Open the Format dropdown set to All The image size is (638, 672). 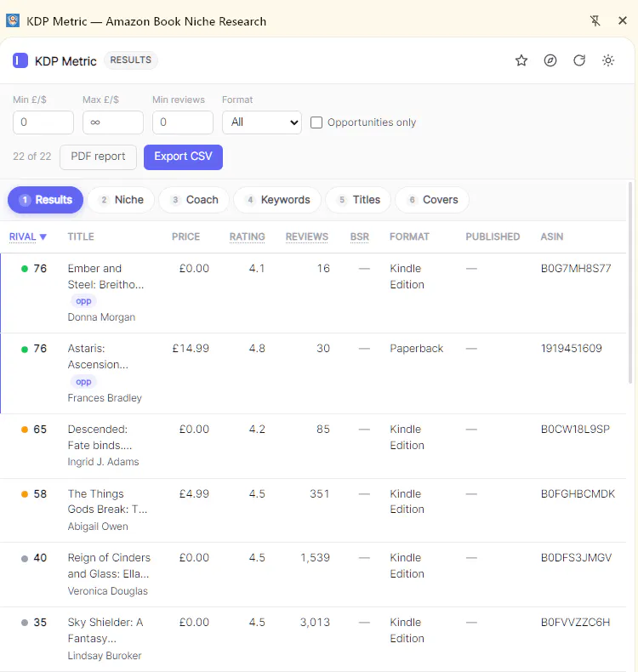tap(262, 122)
